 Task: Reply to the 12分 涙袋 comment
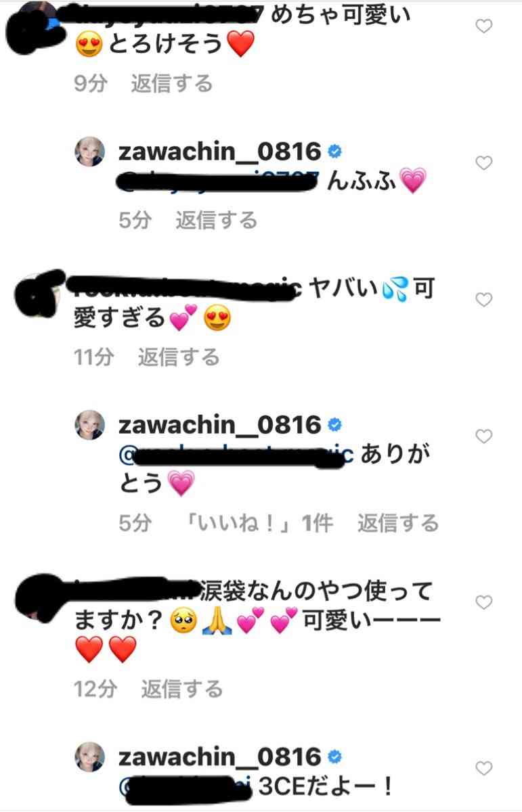[181, 689]
